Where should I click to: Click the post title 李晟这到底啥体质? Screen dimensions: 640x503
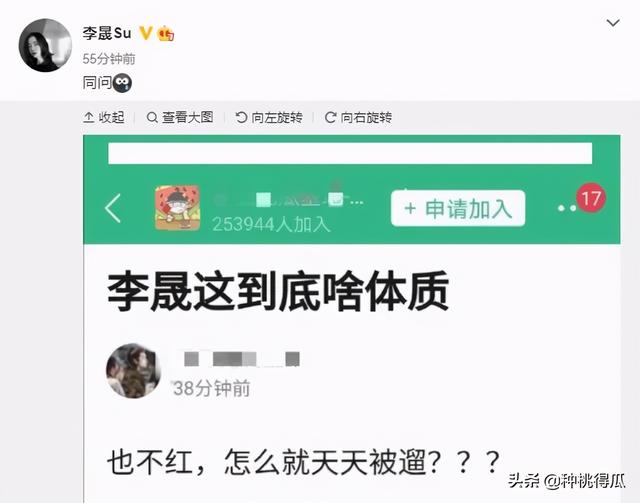point(278,292)
